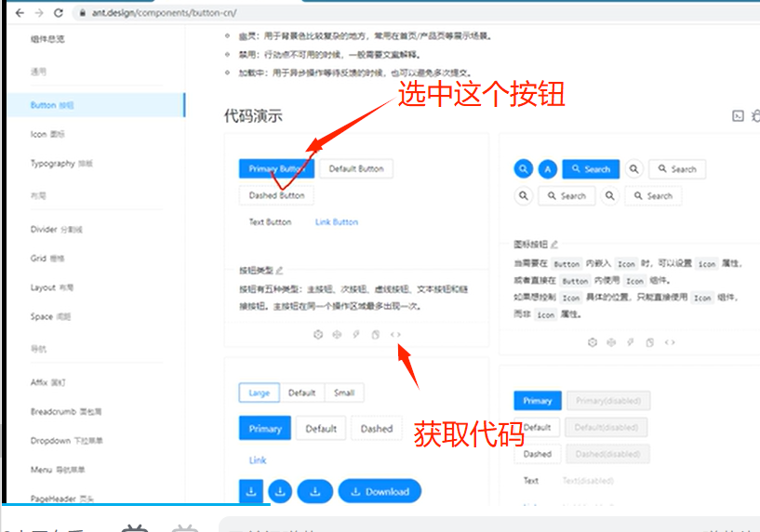The width and height of the screenshot is (760, 532).
Task: Show code icon in button-type demo
Action: (395, 334)
